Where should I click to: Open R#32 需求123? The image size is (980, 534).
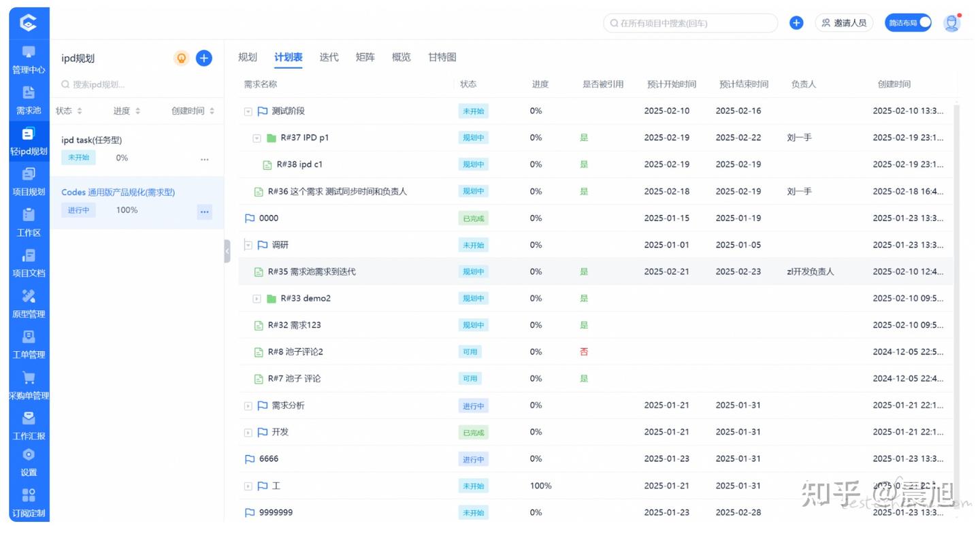(295, 325)
